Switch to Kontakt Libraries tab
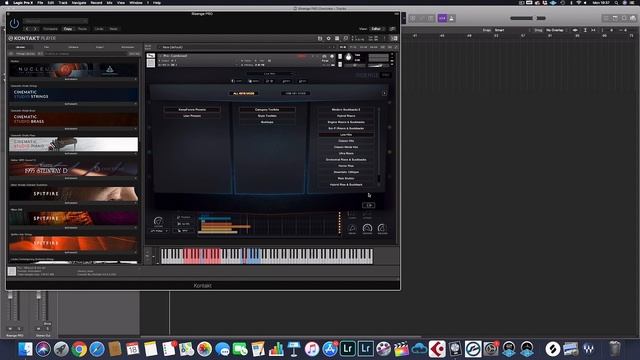640x360 pixels. click(x=20, y=47)
